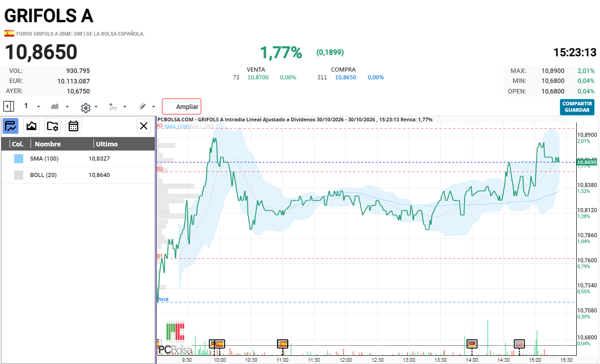Click the R2 resistance label on chart
Image resolution: width=600 pixels, height=364 pixels.
pyautogui.click(x=160, y=169)
